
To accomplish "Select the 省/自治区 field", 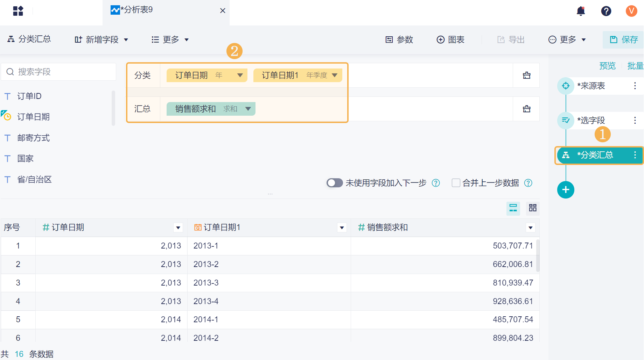I will 35,180.
